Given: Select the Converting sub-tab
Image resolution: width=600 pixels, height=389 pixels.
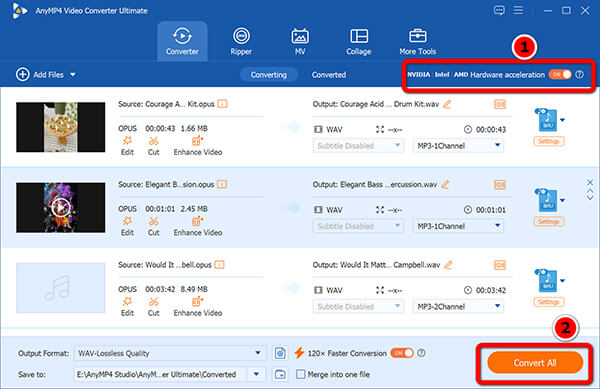Looking at the screenshot, I should pos(269,75).
